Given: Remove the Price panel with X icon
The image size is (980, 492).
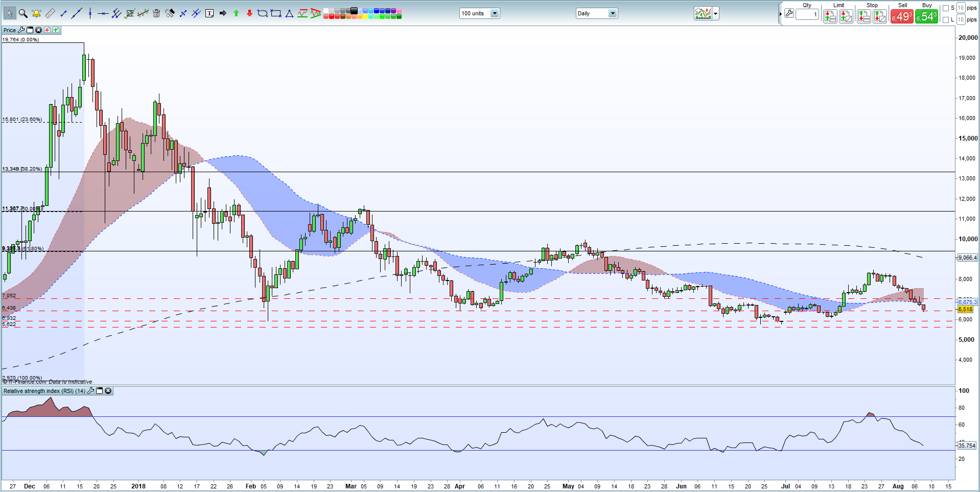Looking at the screenshot, I should 38,30.
